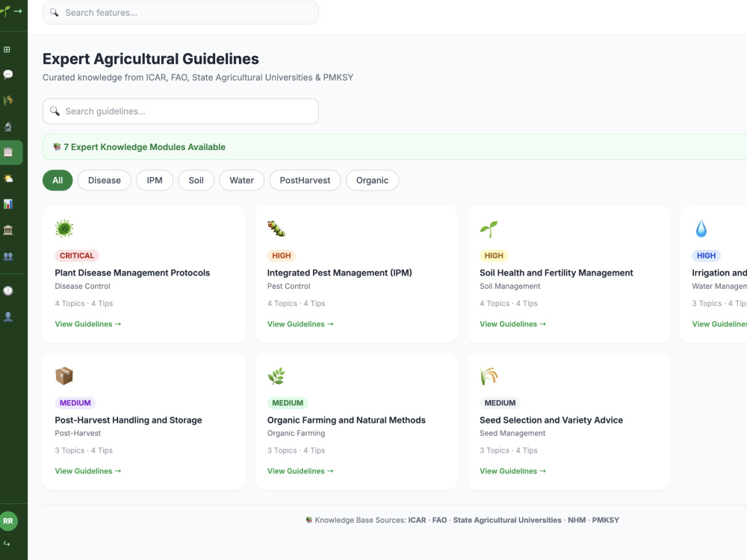Focus the Search guidelines field
747x560 pixels.
point(181,111)
